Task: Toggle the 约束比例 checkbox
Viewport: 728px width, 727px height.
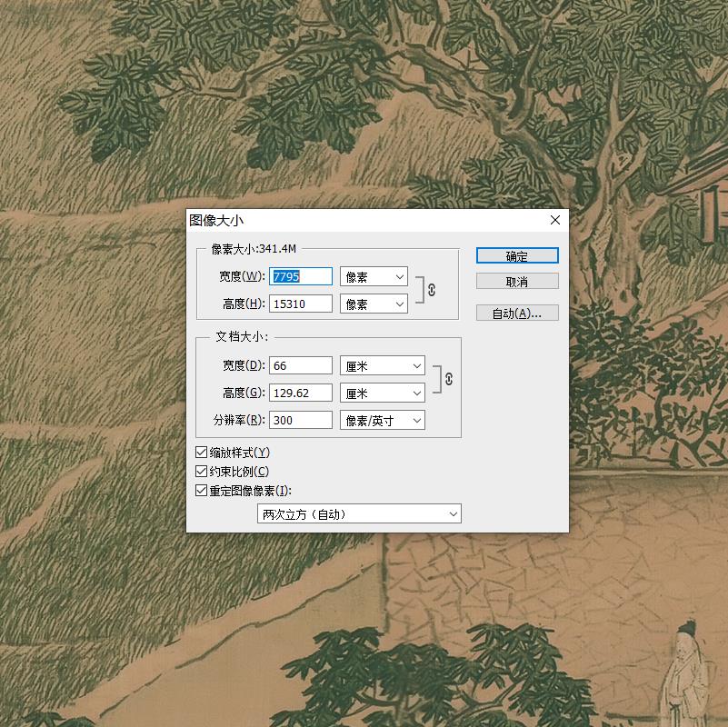Action: (201, 472)
